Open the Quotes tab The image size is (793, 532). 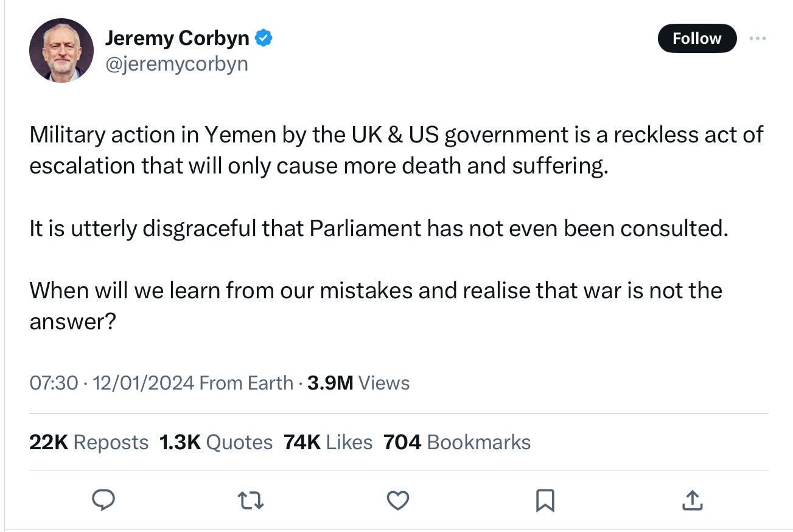click(x=216, y=443)
